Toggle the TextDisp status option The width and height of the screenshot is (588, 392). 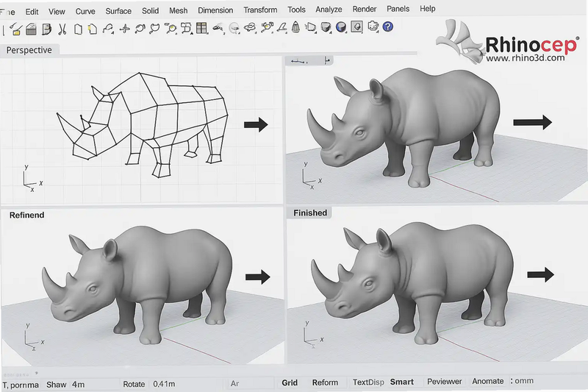click(x=368, y=382)
